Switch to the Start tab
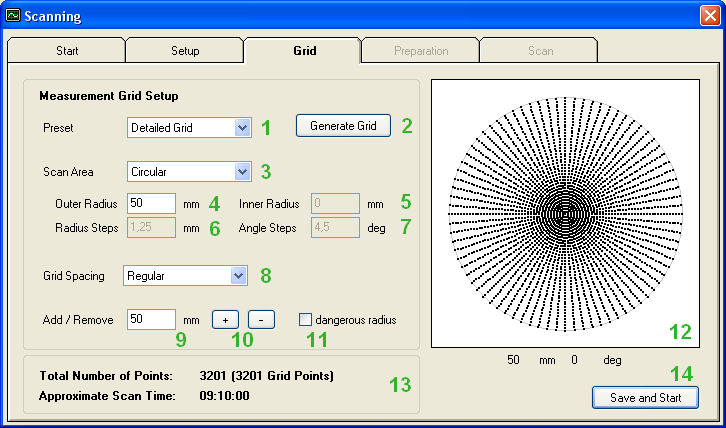Screen dimensions: 726x428 [x=67, y=51]
